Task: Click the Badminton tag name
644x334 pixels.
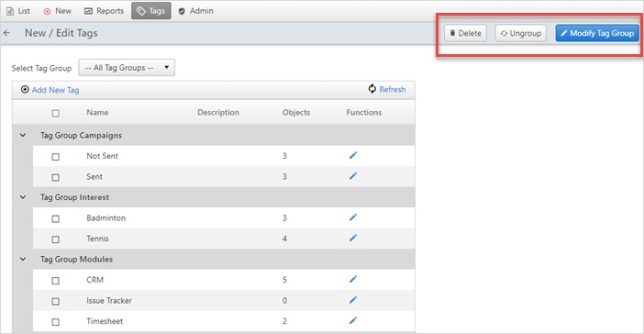Action: tap(106, 217)
